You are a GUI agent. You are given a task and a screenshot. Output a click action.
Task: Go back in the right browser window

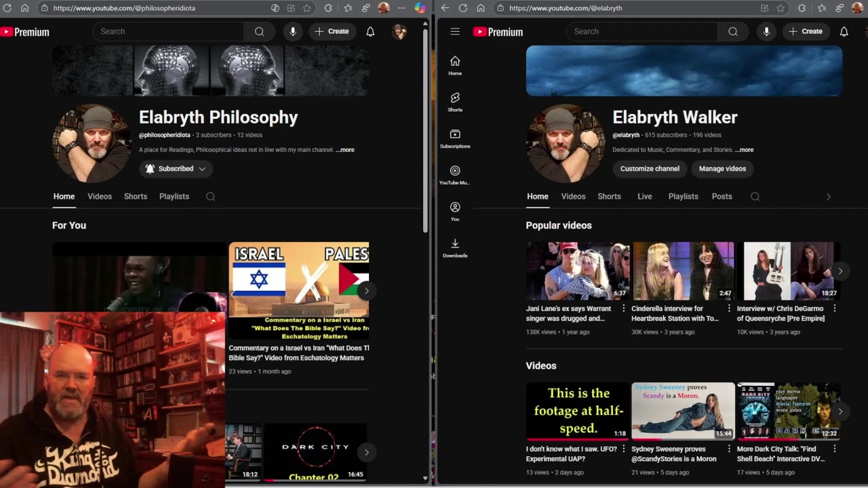click(445, 8)
